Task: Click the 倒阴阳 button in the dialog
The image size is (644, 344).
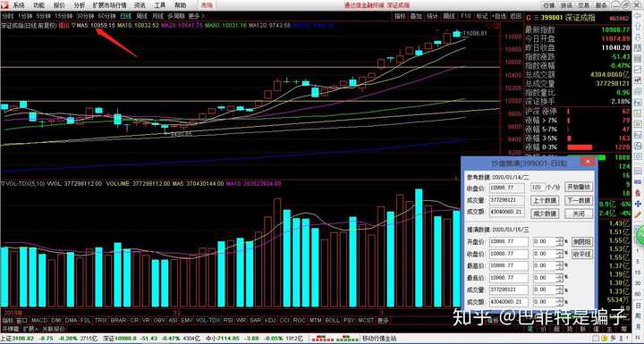Action: [x=582, y=242]
